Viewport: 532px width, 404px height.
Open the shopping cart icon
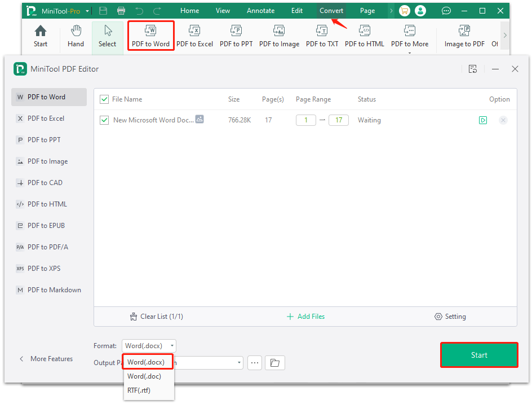[x=405, y=11]
